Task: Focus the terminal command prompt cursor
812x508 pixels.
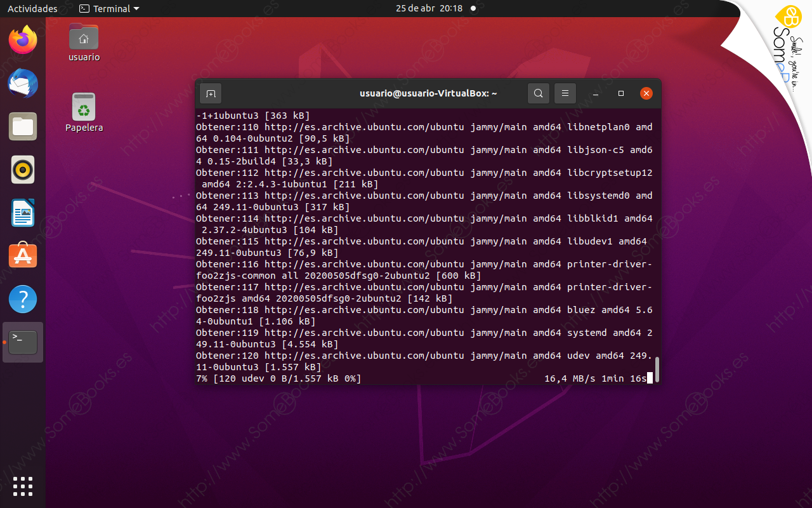Action: tap(650, 378)
